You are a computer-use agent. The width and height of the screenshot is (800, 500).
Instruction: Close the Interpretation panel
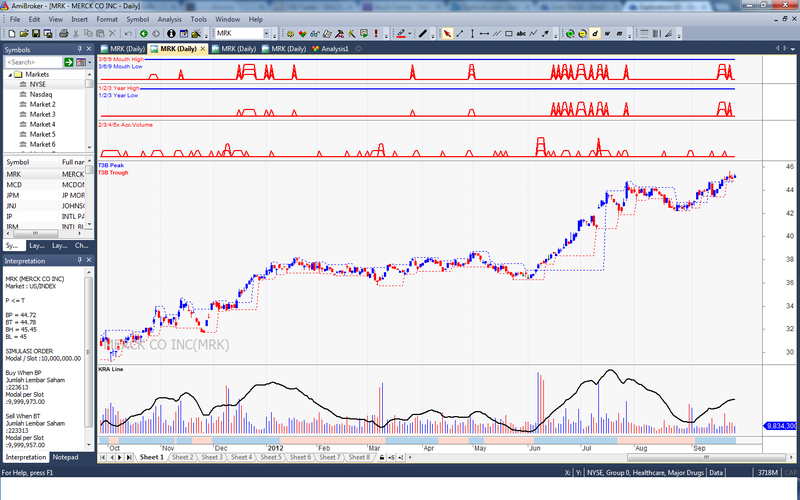point(89,260)
